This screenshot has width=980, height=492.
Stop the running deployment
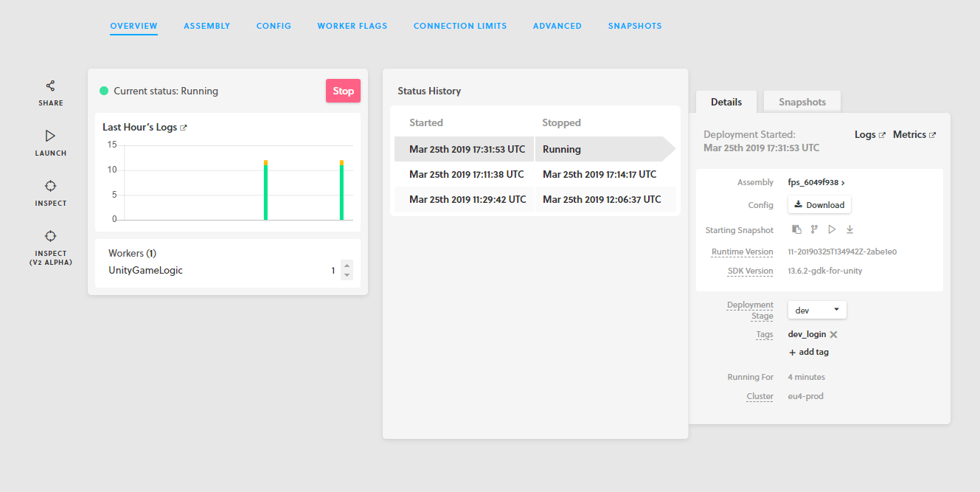click(343, 91)
